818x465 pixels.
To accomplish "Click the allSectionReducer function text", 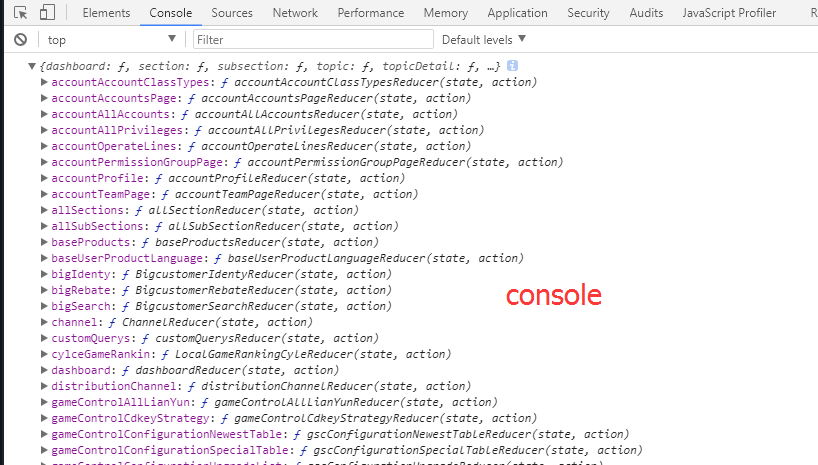I will pos(254,210).
